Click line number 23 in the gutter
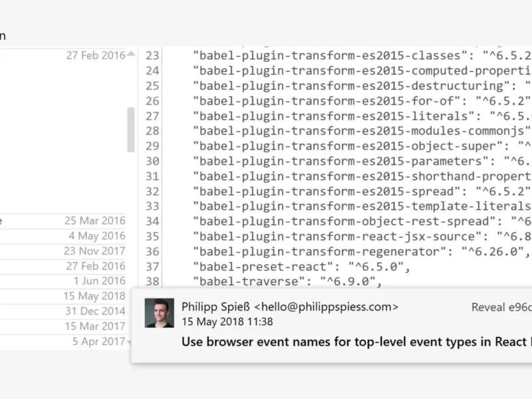The width and height of the screenshot is (532, 399). 152,55
